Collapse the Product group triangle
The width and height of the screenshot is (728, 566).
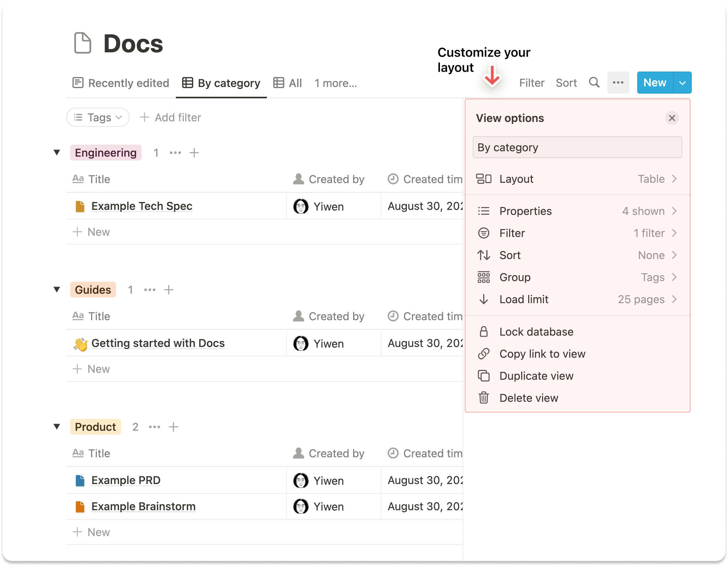tap(57, 426)
